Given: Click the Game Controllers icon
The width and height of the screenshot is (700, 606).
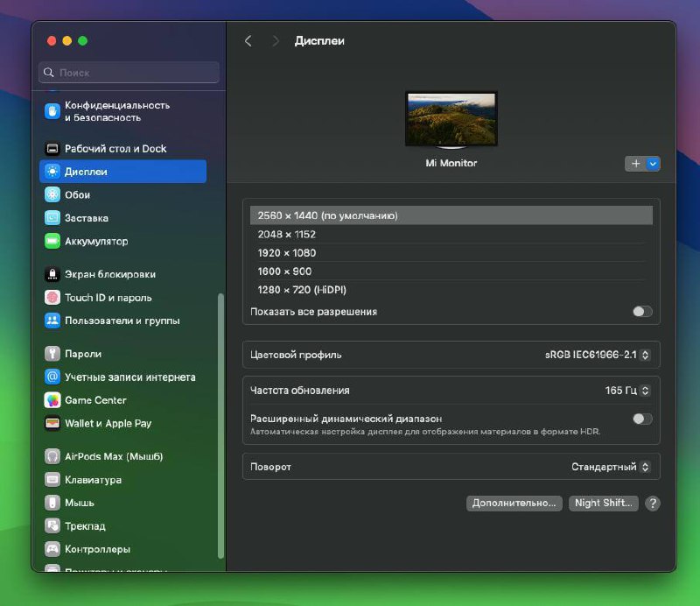Looking at the screenshot, I should 52,549.
